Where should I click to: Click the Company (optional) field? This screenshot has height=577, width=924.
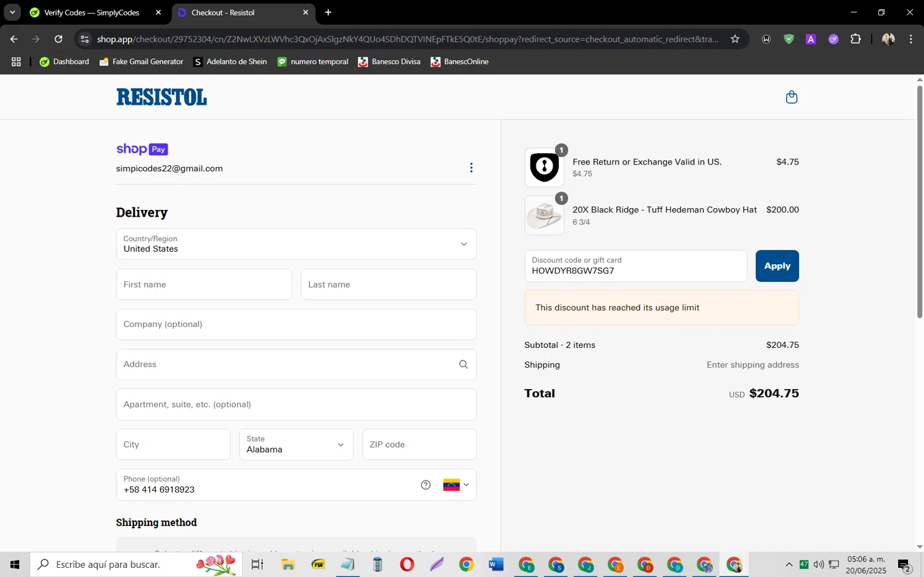click(x=296, y=325)
